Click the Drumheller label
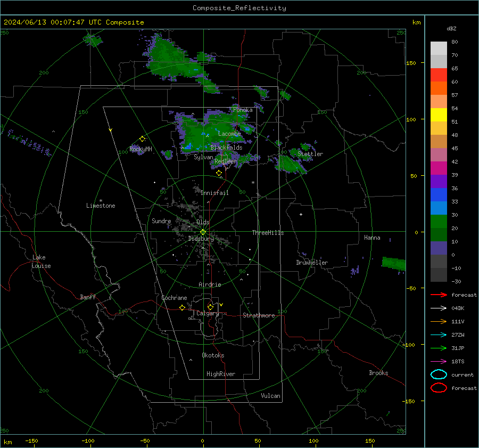The width and height of the screenshot is (479, 448). tap(312, 263)
